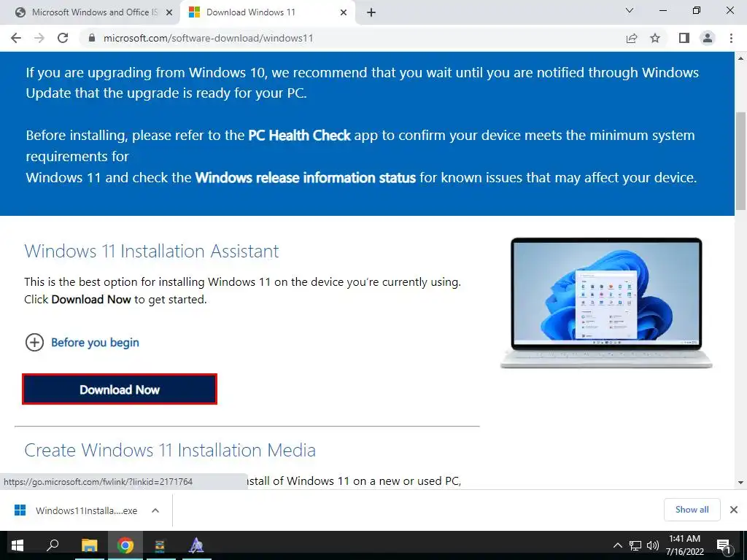The width and height of the screenshot is (747, 560).
Task: Open taskbar search magnifier
Action: [53, 545]
